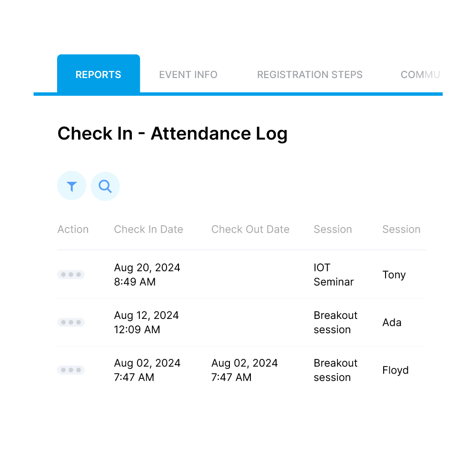Click the magnifying glass to search attendees
Image resolution: width=476 pixels, height=476 pixels.
(x=105, y=186)
